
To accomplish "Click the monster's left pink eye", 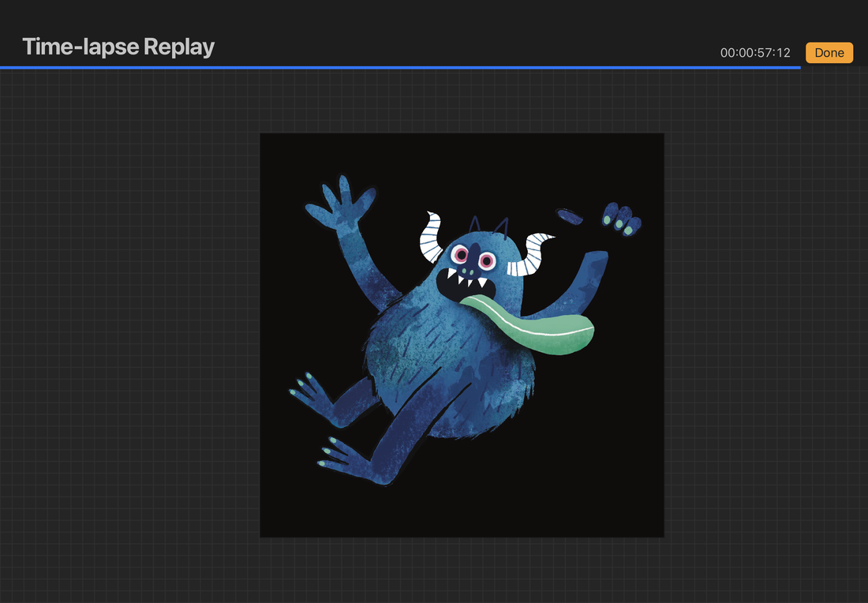I will click(x=460, y=254).
